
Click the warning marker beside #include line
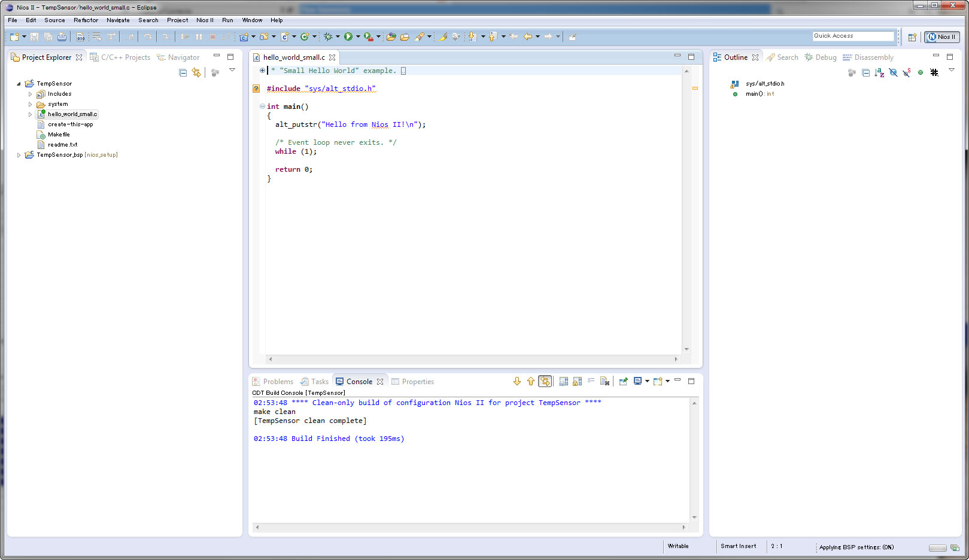click(x=256, y=89)
